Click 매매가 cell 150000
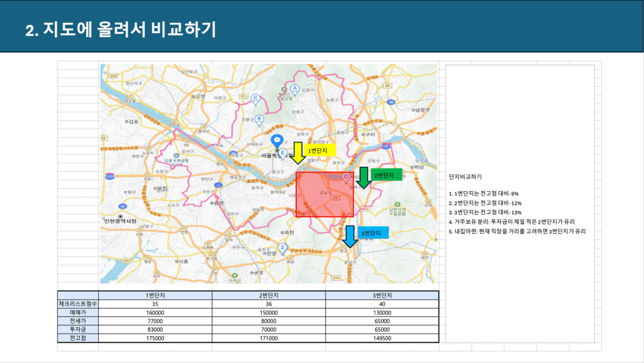The width and height of the screenshot is (644, 363). point(269,313)
